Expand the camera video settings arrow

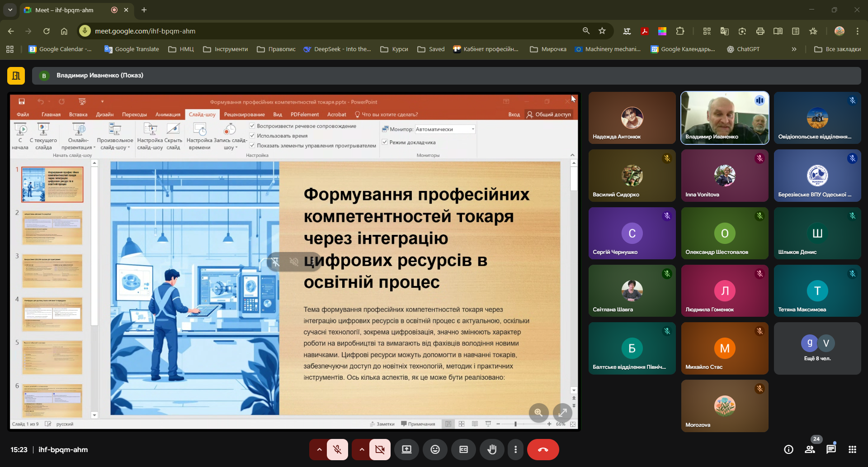click(362, 449)
